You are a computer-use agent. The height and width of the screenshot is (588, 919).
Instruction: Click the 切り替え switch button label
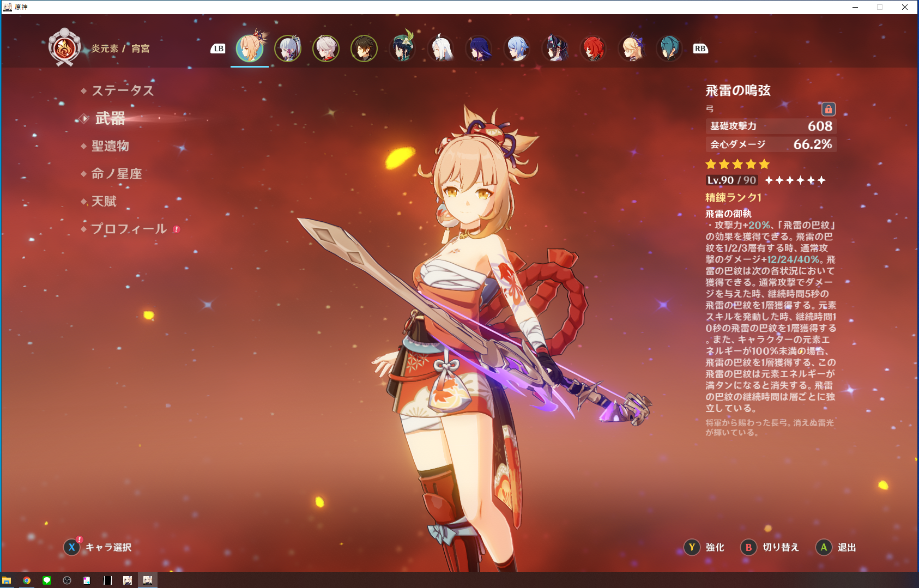point(781,547)
